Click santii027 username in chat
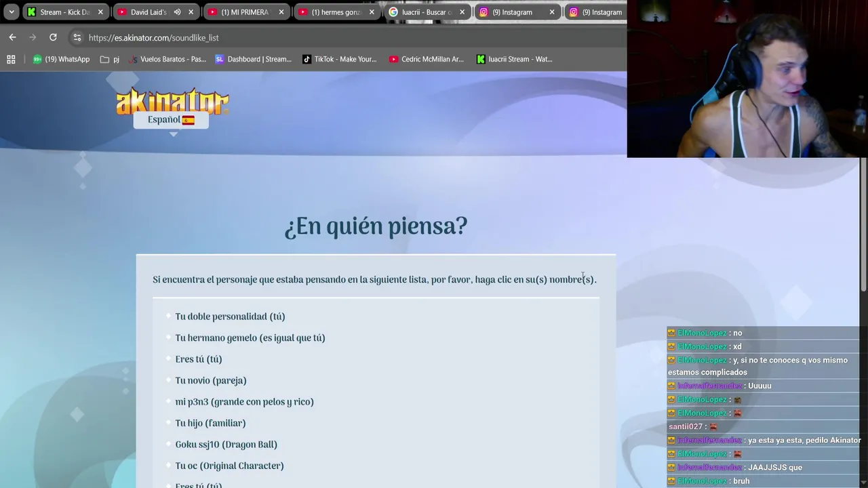Image resolution: width=868 pixels, height=488 pixels. pyautogui.click(x=686, y=426)
